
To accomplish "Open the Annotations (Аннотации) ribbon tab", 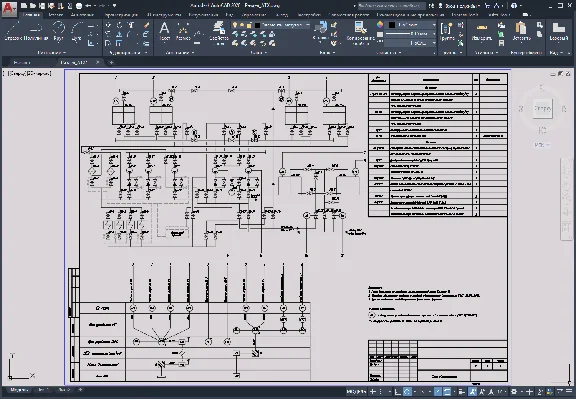I will tap(82, 15).
